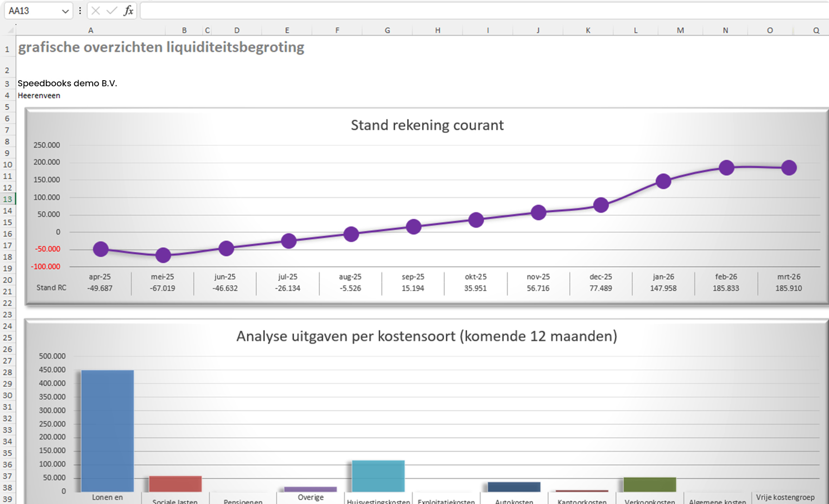The width and height of the screenshot is (829, 504).
Task: Click the 'Exploitatiekosten' category label
Action: 446,501
